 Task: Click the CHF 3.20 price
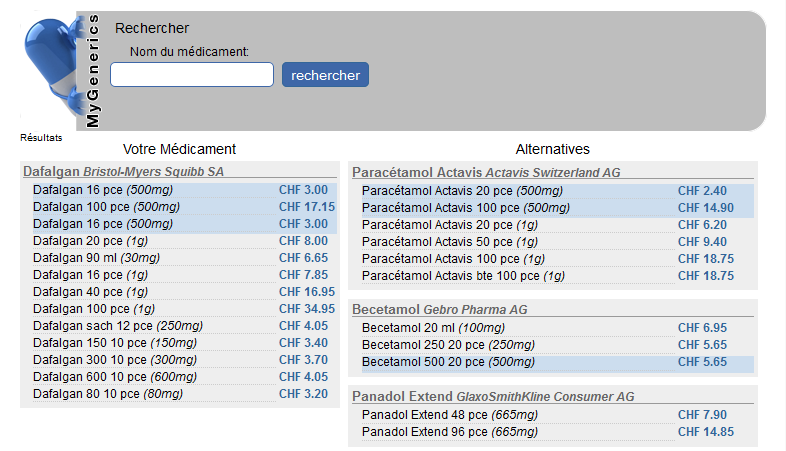(x=303, y=394)
